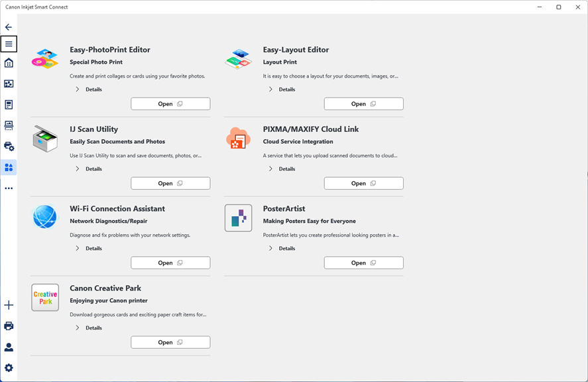
Task: Open the scan sidebar icon
Action: pos(9,126)
